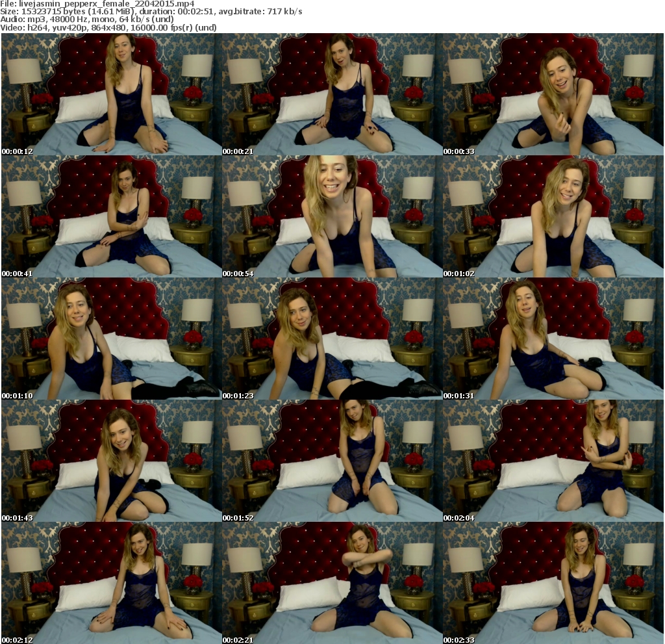Select the frame stamped 00:02:33

click(553, 584)
